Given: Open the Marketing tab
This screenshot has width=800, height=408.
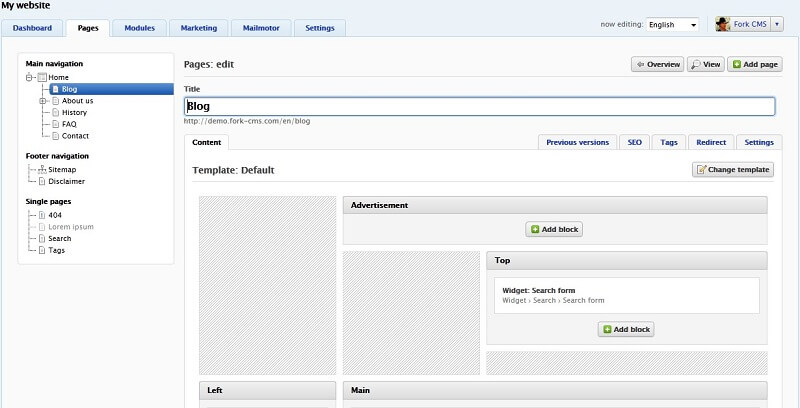Looking at the screenshot, I should pos(198,28).
